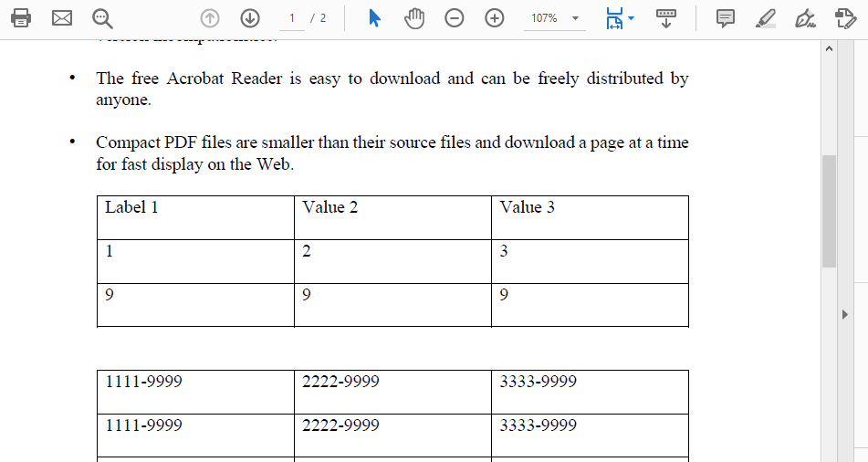
Task: Select the Highlight text tool
Action: [x=766, y=18]
